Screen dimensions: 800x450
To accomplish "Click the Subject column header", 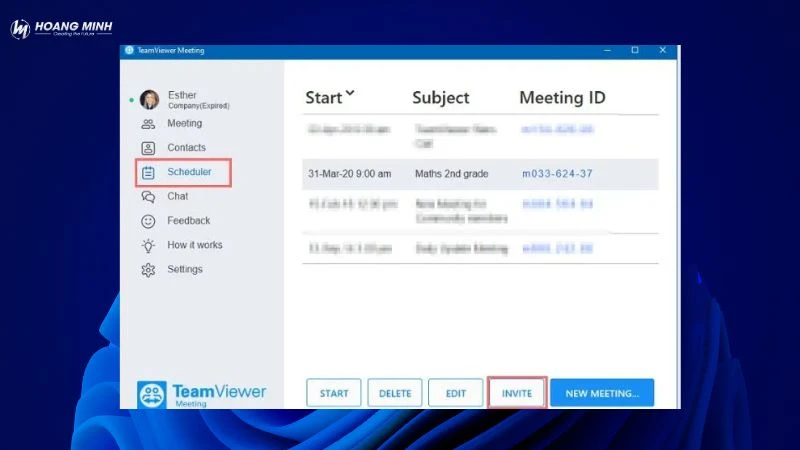I will [x=440, y=97].
